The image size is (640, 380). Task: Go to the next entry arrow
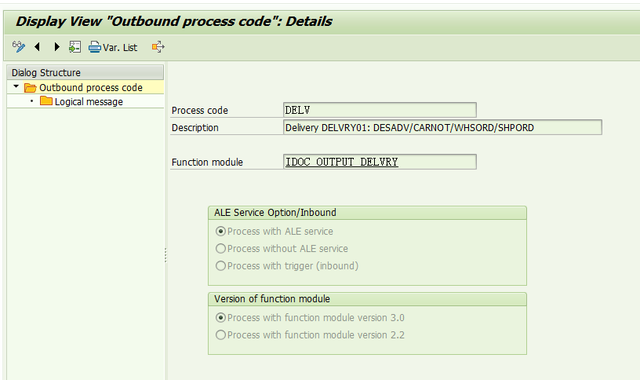57,47
